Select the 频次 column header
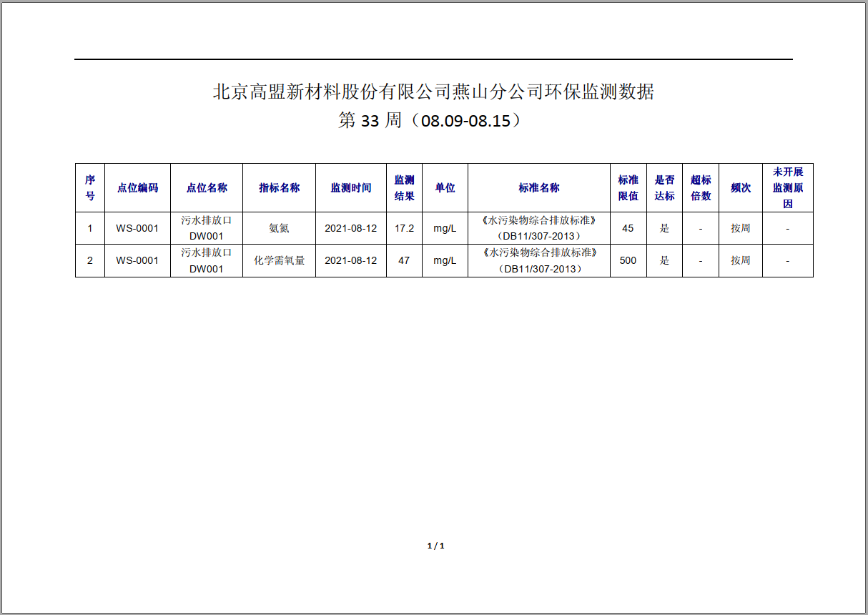868x615 pixels. coord(740,187)
